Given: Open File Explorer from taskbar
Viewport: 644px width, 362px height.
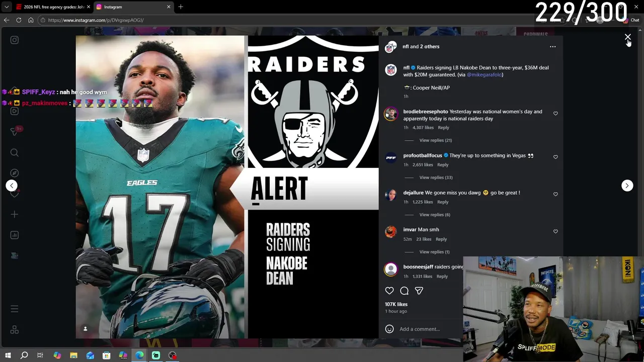Looking at the screenshot, I should click(x=73, y=355).
